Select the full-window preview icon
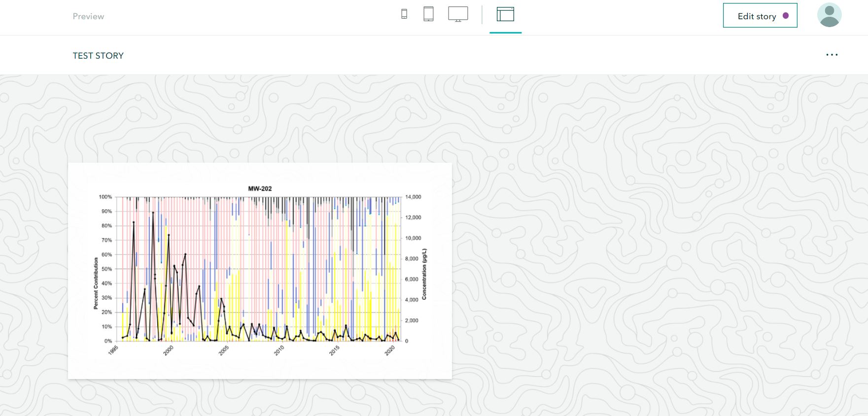 click(x=505, y=14)
